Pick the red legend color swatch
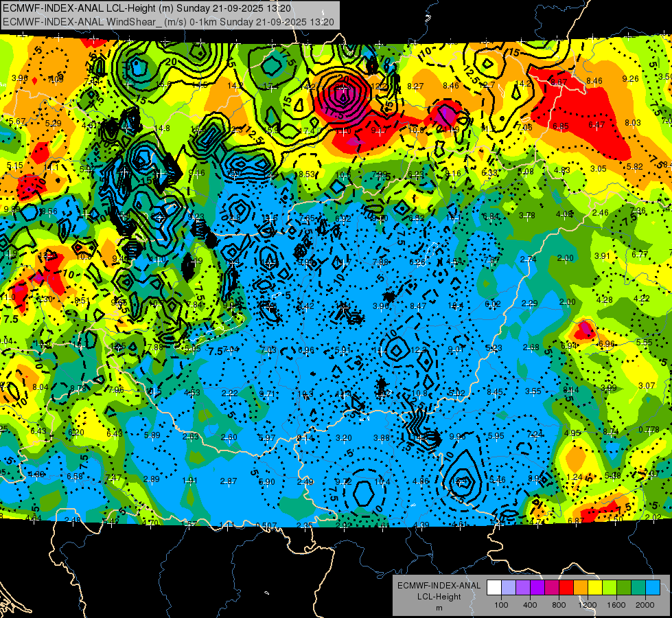 click(566, 588)
